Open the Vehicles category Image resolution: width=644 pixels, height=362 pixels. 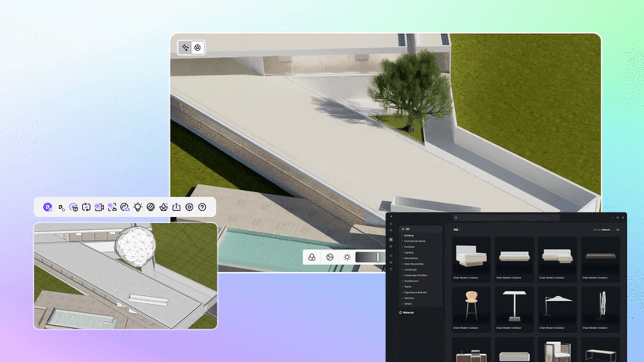408,298
